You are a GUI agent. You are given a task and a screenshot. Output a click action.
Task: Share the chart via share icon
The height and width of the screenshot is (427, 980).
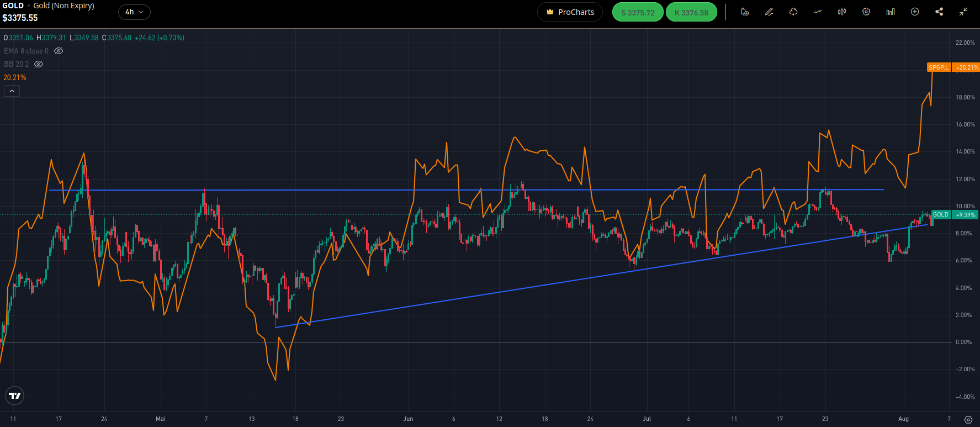coord(939,12)
